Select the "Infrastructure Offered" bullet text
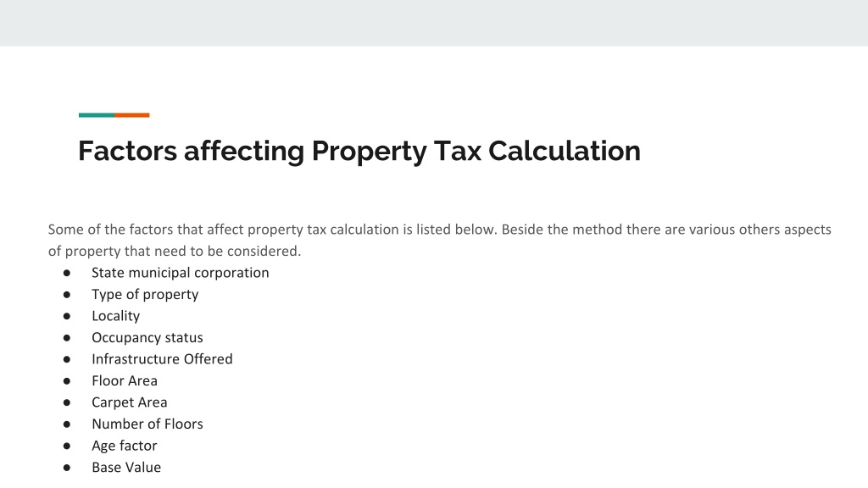Viewport: 868px width, 488px height. pyautogui.click(x=162, y=359)
